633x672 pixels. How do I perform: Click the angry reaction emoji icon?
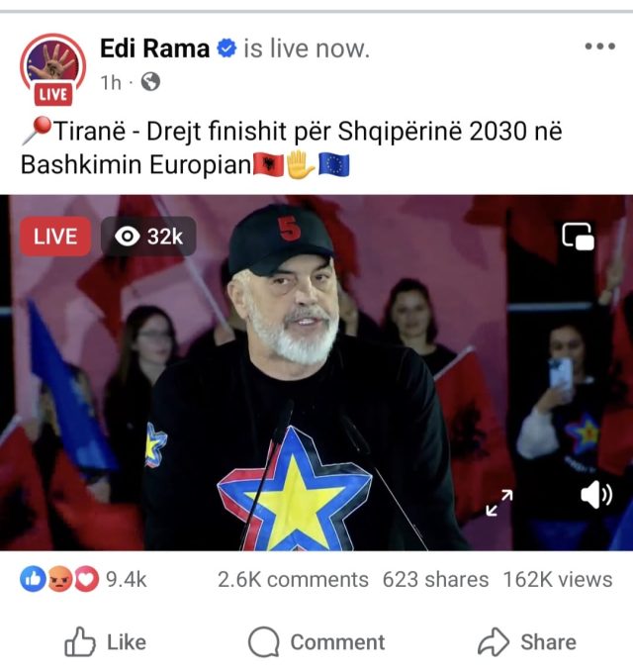pyautogui.click(x=60, y=579)
